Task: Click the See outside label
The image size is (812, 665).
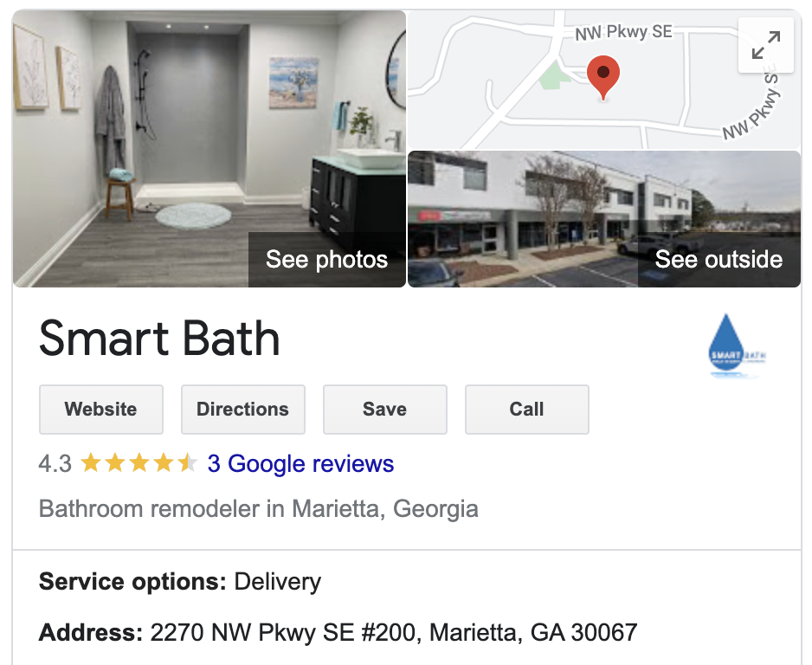Action: (x=719, y=260)
